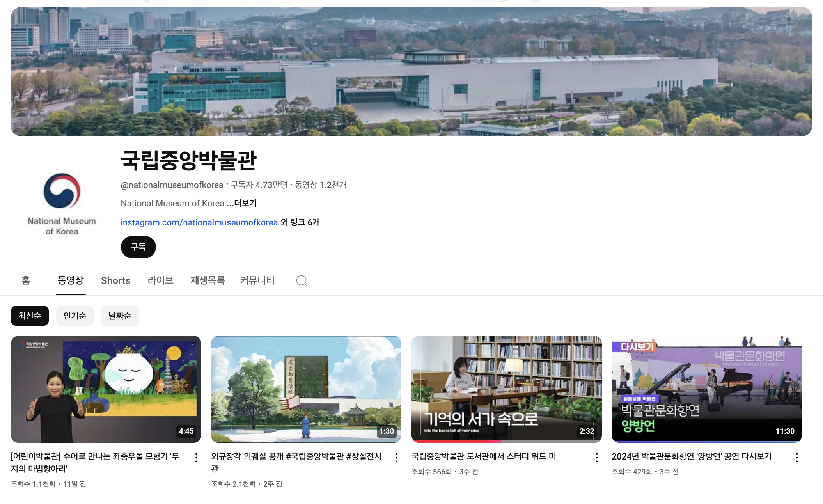Screen dimensions: 823x504
Task: Subscribe with the 구독 button
Action: (x=138, y=247)
